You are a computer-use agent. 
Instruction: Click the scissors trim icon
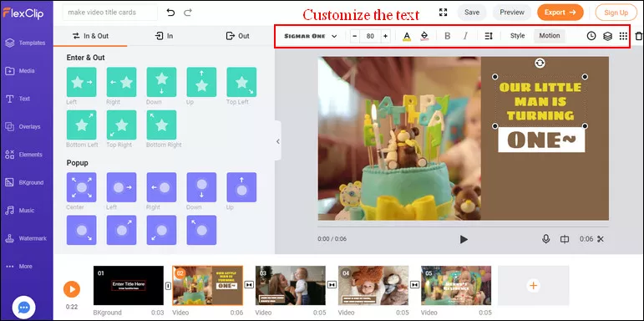[601, 239]
